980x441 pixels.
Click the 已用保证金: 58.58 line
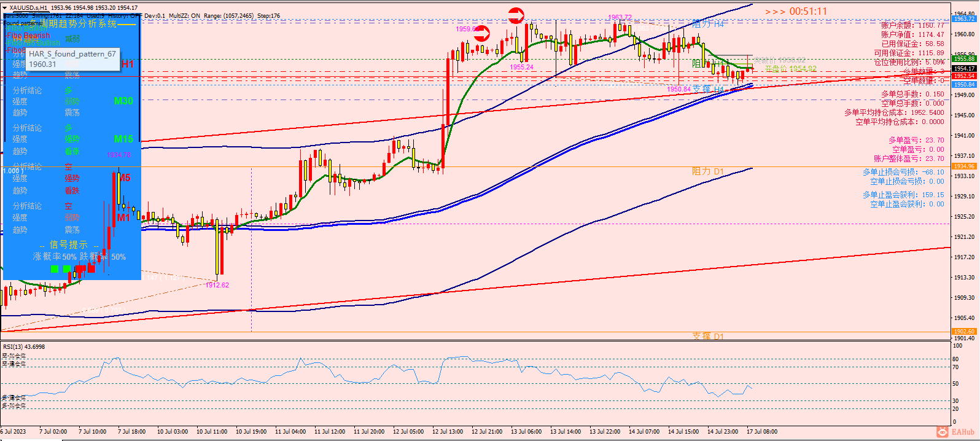912,44
